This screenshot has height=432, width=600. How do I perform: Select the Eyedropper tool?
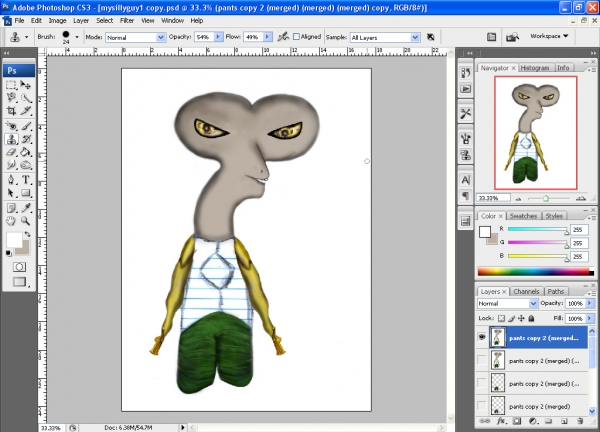point(26,208)
